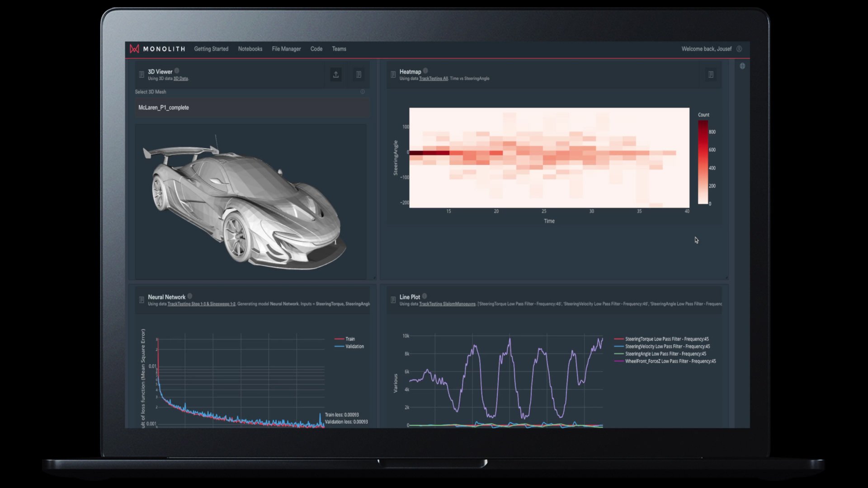Select the McLaren_P1_complete mesh entry

click(x=163, y=108)
